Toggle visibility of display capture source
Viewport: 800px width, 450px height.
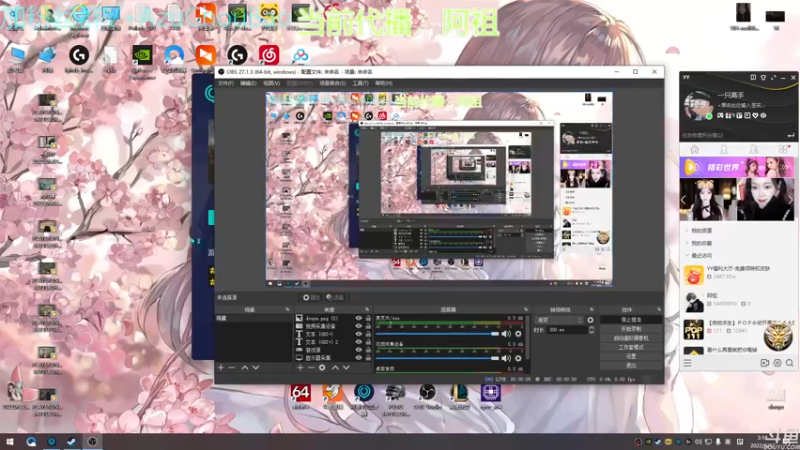click(359, 358)
